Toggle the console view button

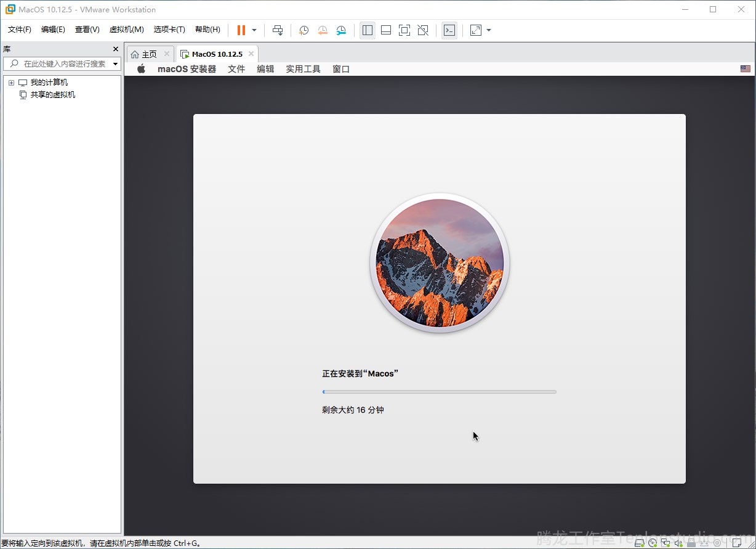pyautogui.click(x=449, y=30)
